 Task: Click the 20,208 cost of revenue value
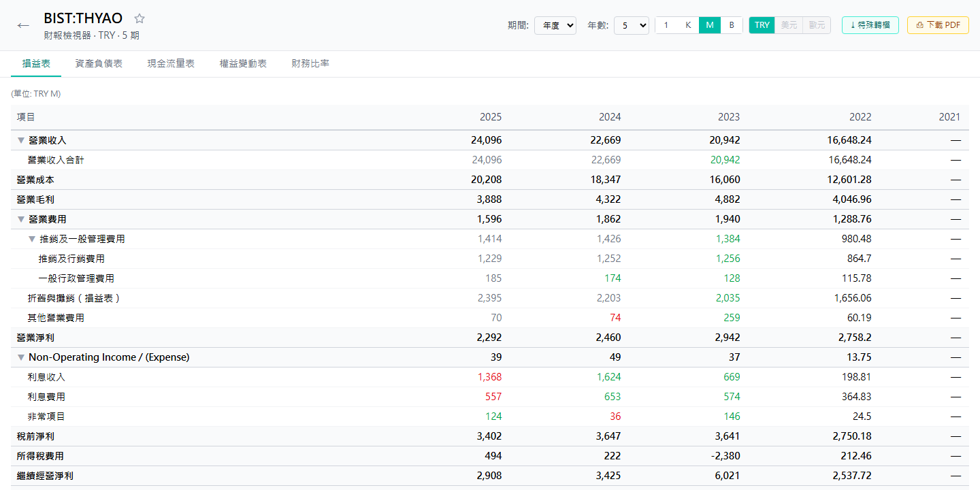(x=486, y=180)
